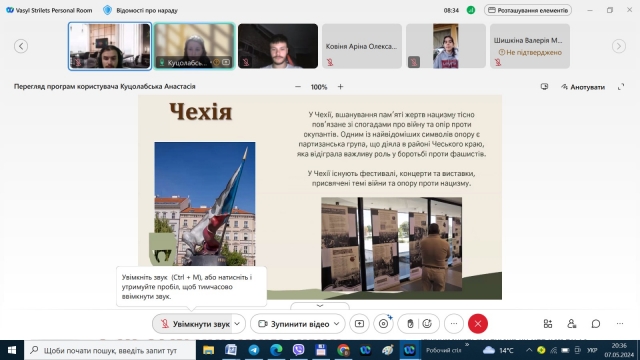Open more options in the meeting controls
Screen dimensions: 640x360
click(454, 324)
